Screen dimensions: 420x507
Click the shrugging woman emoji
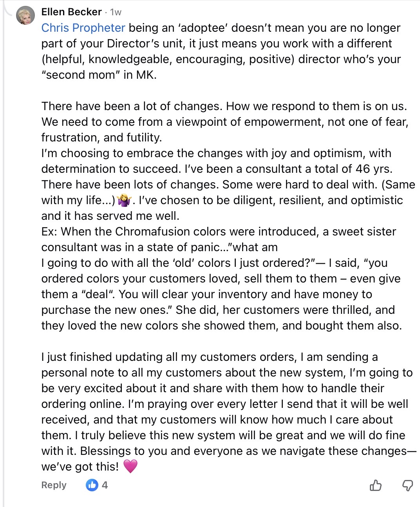coord(124,201)
